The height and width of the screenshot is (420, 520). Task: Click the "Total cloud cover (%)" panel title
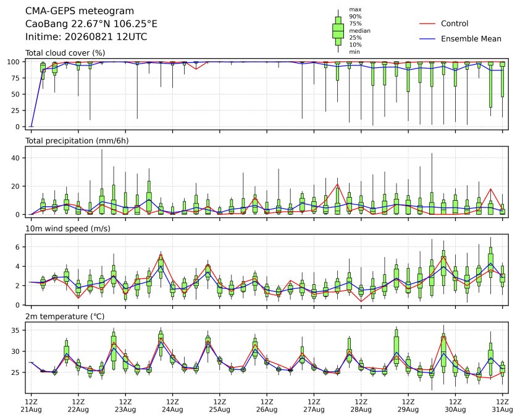(x=65, y=53)
